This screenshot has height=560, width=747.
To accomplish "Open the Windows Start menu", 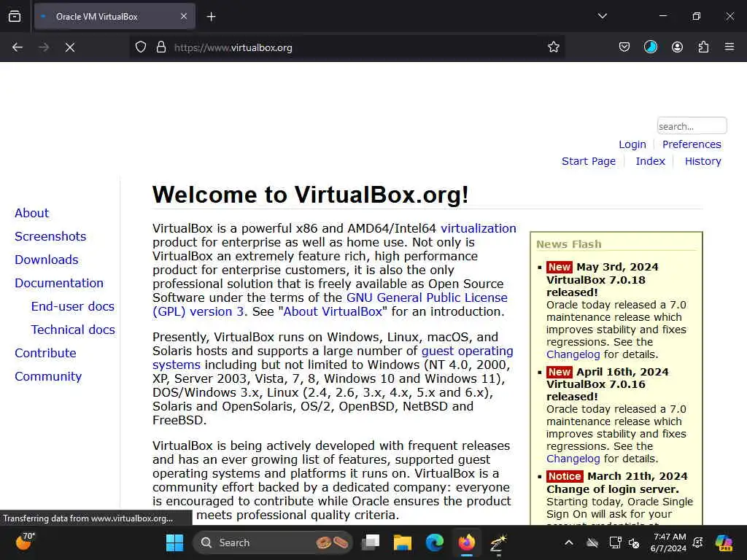I will (174, 542).
